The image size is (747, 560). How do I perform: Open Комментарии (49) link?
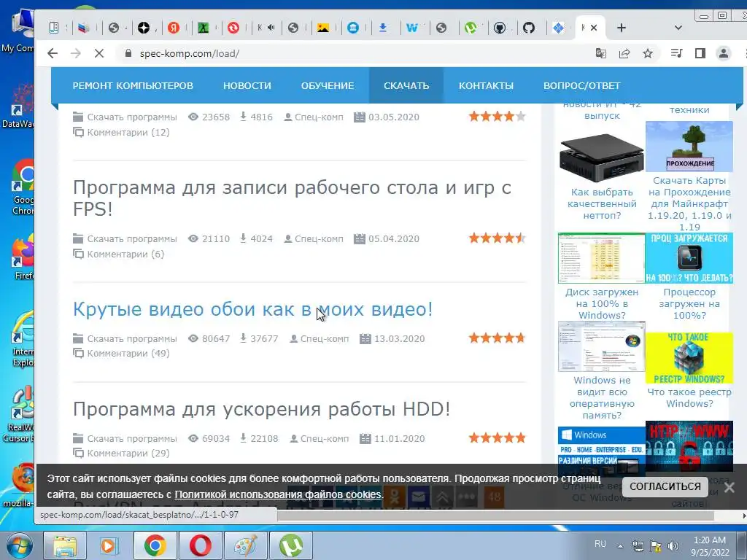(128, 354)
